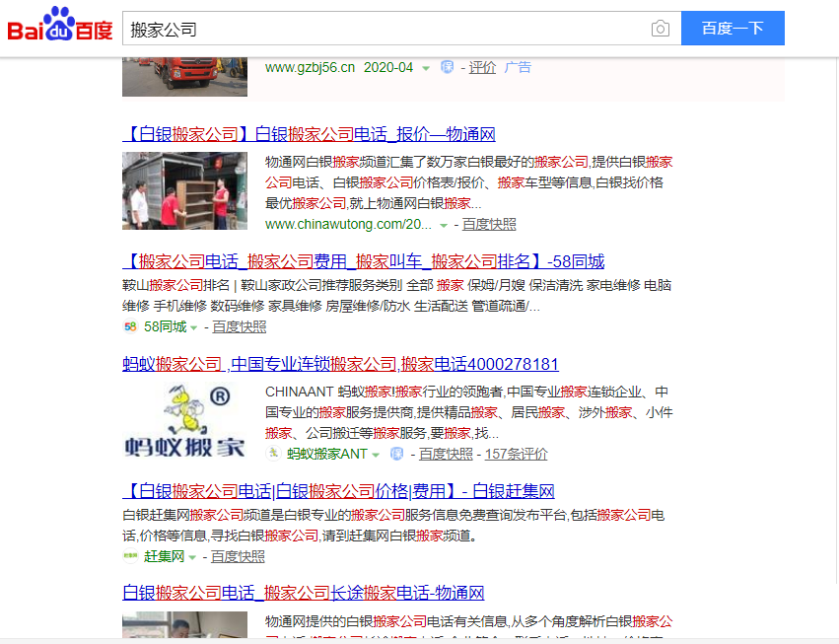
Task: Click the truck ad thumbnail
Action: point(184,77)
